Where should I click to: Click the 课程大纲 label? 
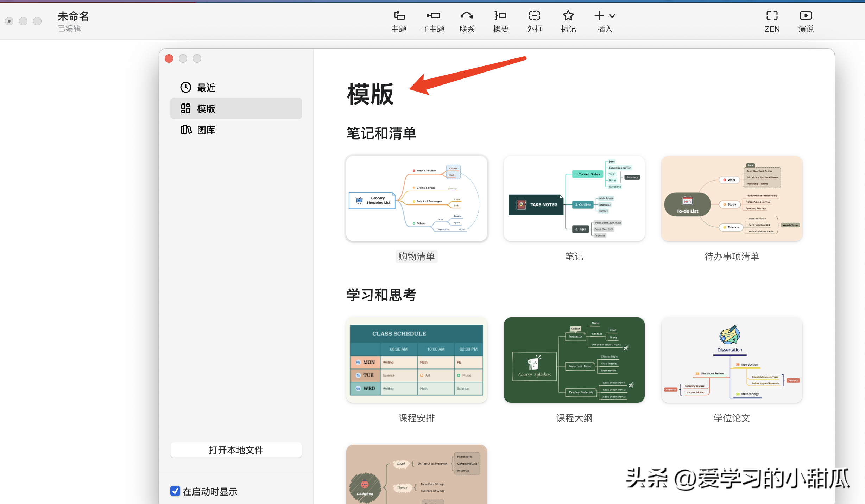point(574,418)
